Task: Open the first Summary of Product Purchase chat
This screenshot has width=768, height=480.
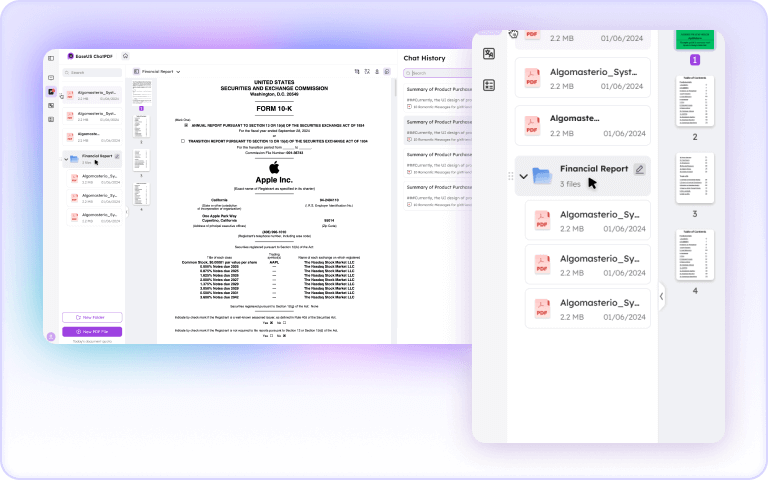Action: [x=438, y=97]
